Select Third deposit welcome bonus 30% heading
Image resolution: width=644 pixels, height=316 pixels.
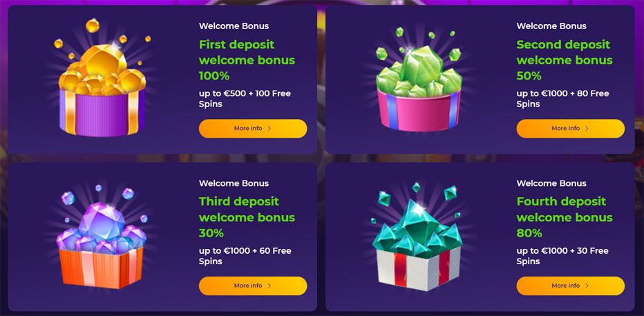[x=247, y=218]
